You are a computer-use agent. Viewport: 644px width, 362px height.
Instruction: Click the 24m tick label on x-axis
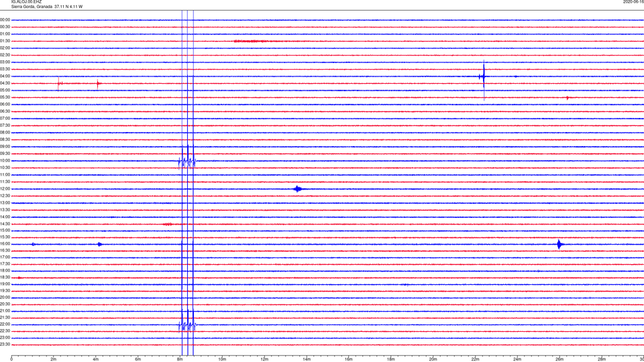(517, 359)
